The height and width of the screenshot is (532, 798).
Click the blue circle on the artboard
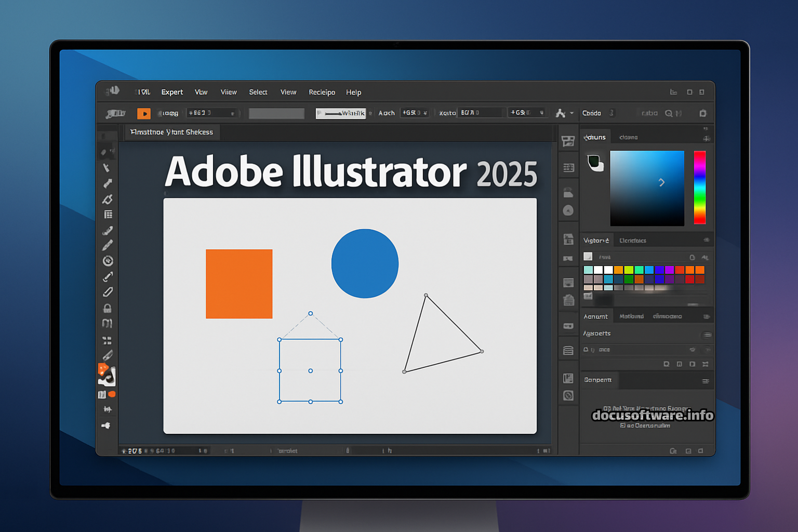tap(365, 263)
